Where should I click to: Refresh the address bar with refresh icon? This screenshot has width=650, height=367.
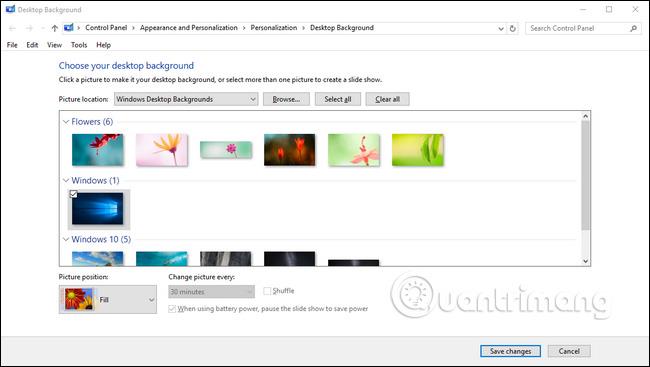click(x=513, y=29)
